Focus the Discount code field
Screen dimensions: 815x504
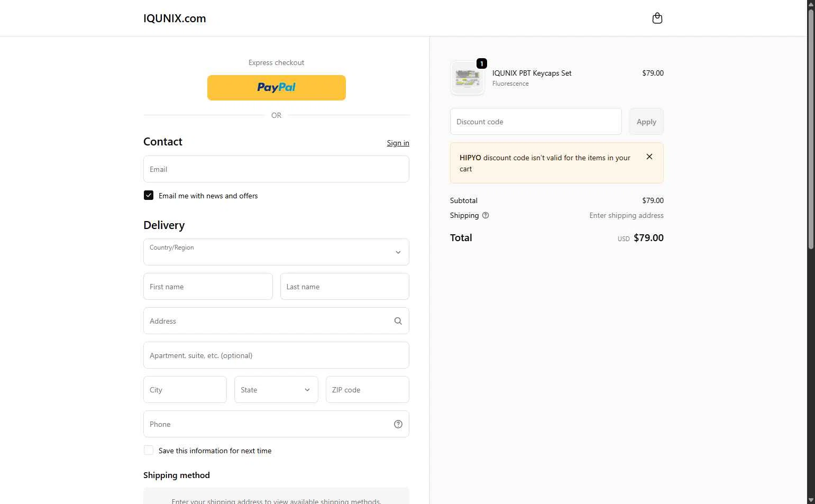pos(536,122)
